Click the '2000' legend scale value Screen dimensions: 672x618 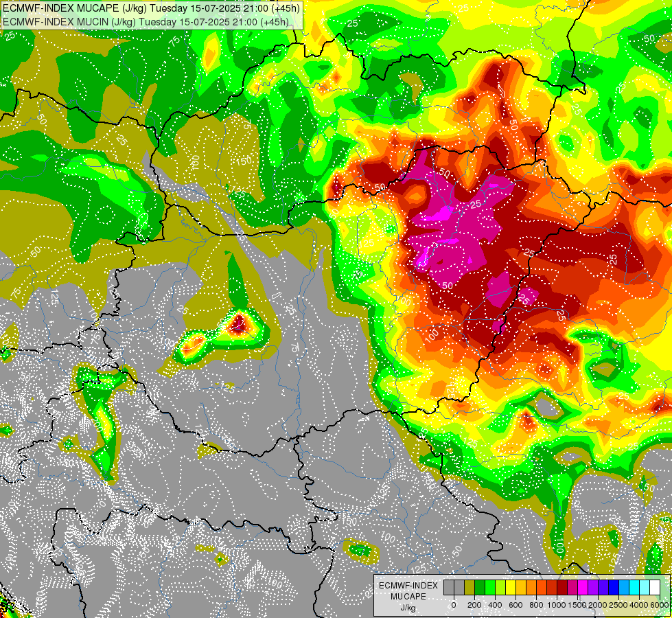[x=598, y=605]
